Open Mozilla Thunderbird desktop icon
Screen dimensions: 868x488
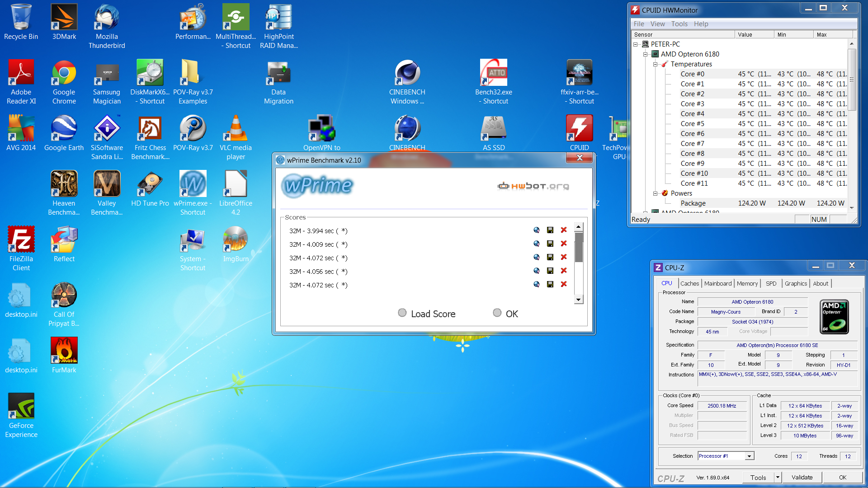(x=107, y=26)
